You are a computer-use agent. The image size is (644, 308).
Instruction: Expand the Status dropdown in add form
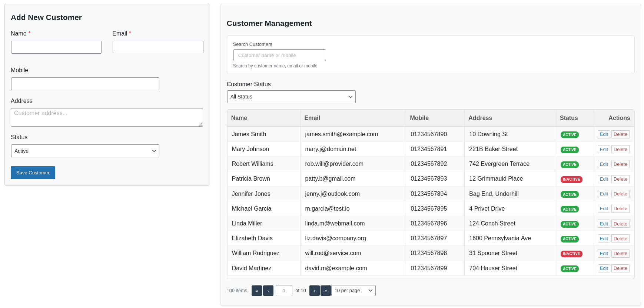[85, 151]
